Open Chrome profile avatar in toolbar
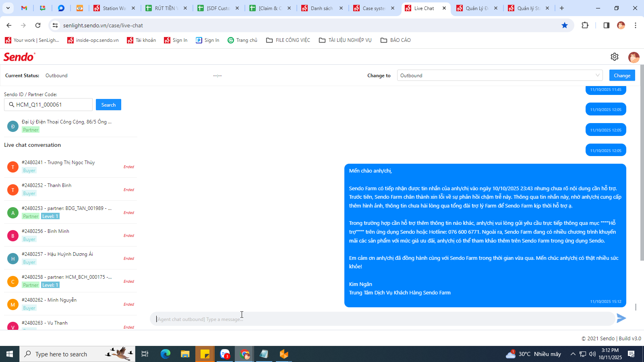Viewport: 644px width, 362px height. [x=621, y=25]
